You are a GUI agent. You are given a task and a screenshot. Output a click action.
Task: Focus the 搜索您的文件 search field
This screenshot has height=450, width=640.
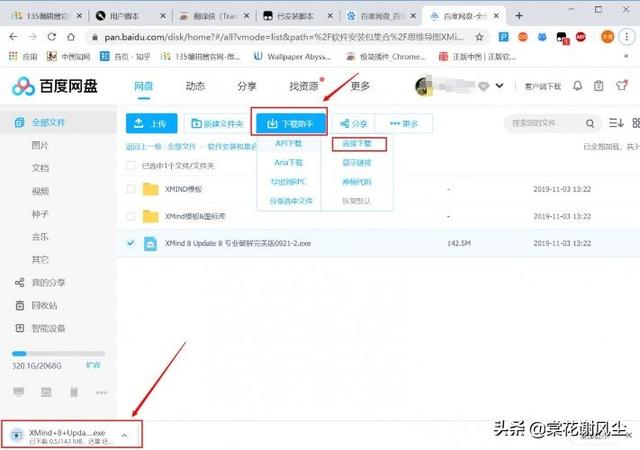click(545, 123)
